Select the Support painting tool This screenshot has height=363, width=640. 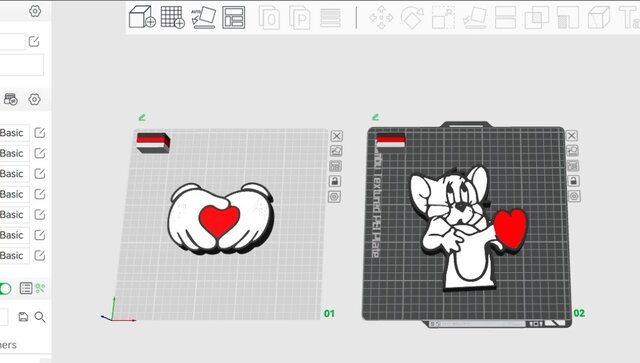coord(568,18)
